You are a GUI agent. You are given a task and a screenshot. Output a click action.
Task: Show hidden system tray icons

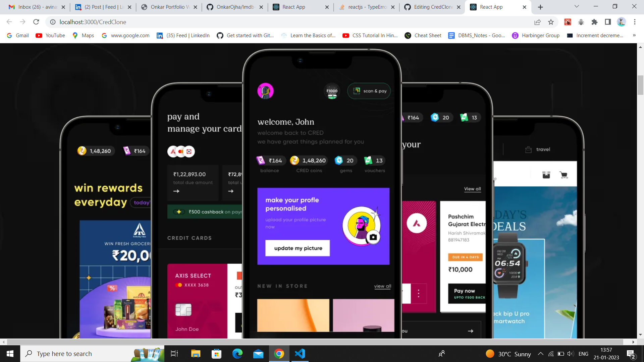click(x=540, y=354)
